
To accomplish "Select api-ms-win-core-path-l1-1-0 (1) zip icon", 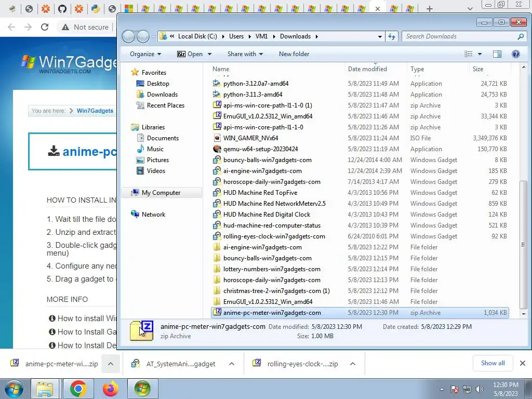I will click(x=217, y=105).
